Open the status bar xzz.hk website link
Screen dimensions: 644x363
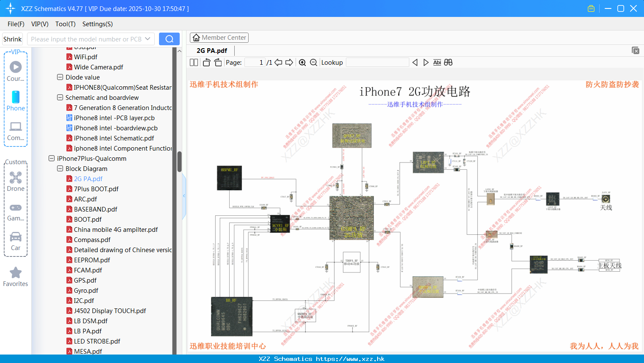click(350, 359)
